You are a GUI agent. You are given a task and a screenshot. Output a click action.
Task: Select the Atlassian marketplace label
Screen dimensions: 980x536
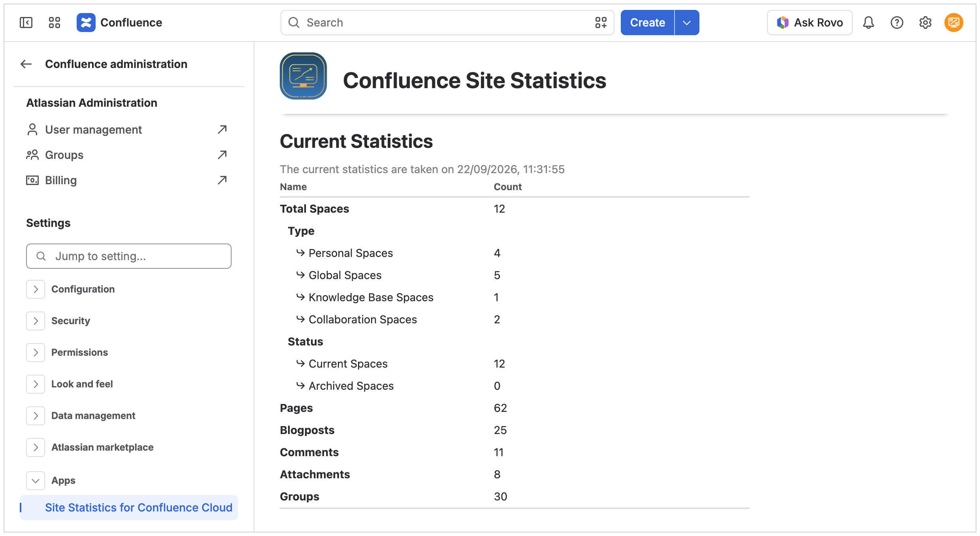[x=102, y=447]
